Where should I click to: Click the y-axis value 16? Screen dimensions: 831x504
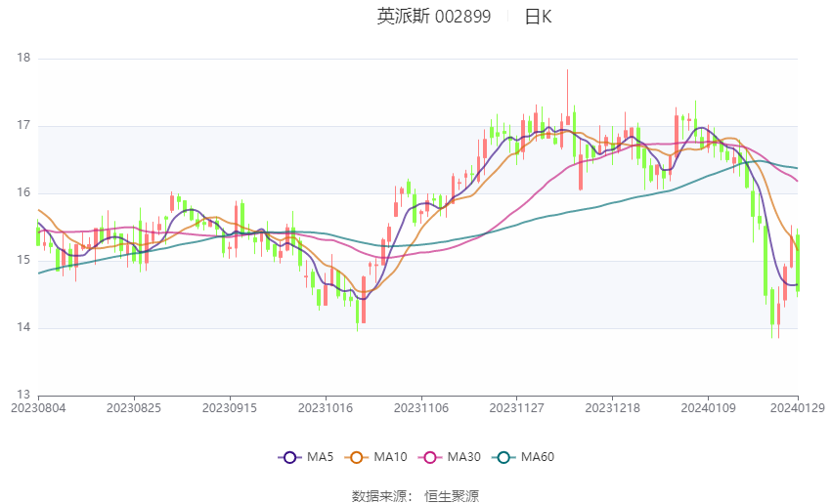(23, 192)
